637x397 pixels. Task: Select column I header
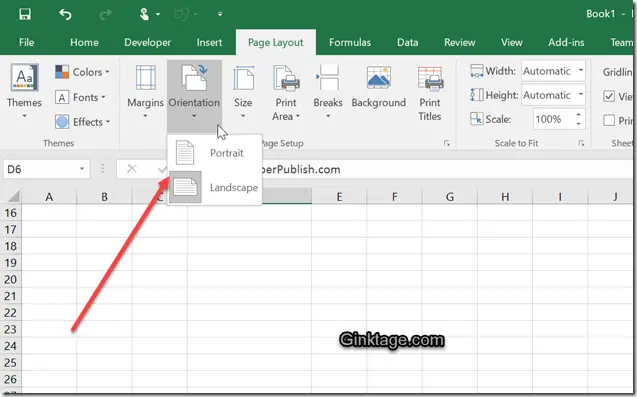point(560,197)
